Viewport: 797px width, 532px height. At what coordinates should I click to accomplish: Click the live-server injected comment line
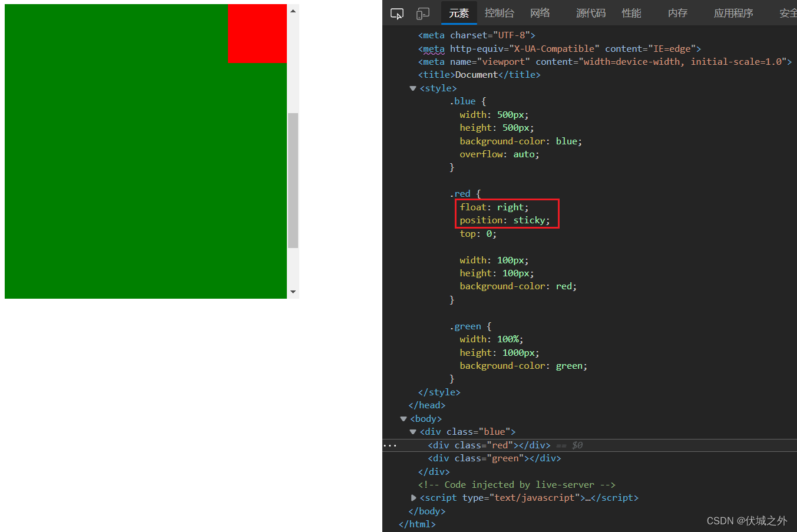517,485
